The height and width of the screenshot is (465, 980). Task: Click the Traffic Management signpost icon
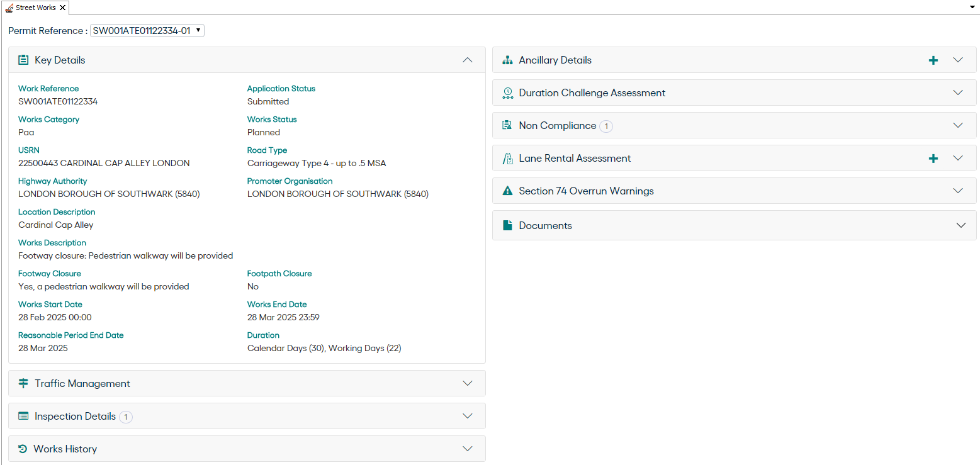23,384
